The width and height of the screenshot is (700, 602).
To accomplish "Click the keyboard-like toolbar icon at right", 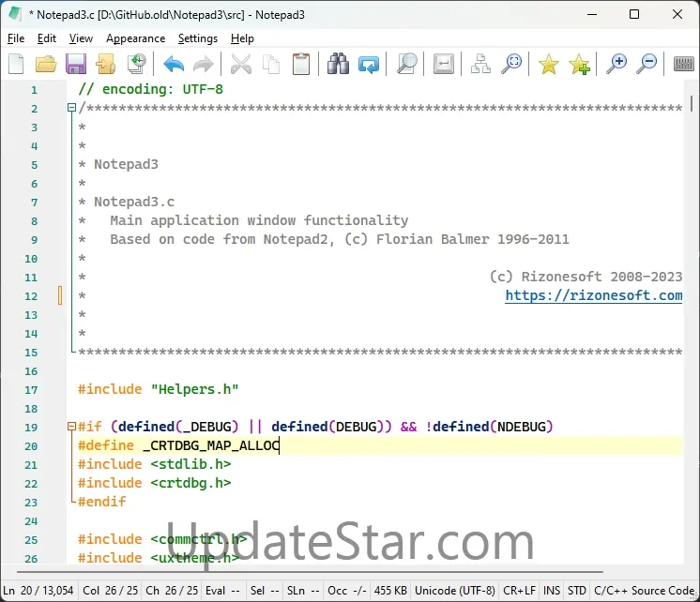I will (683, 64).
